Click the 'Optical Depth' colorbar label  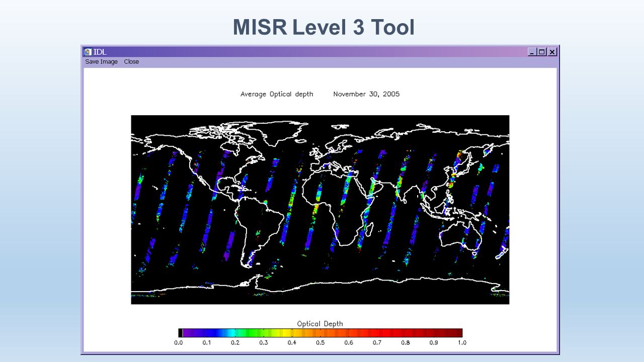point(320,324)
